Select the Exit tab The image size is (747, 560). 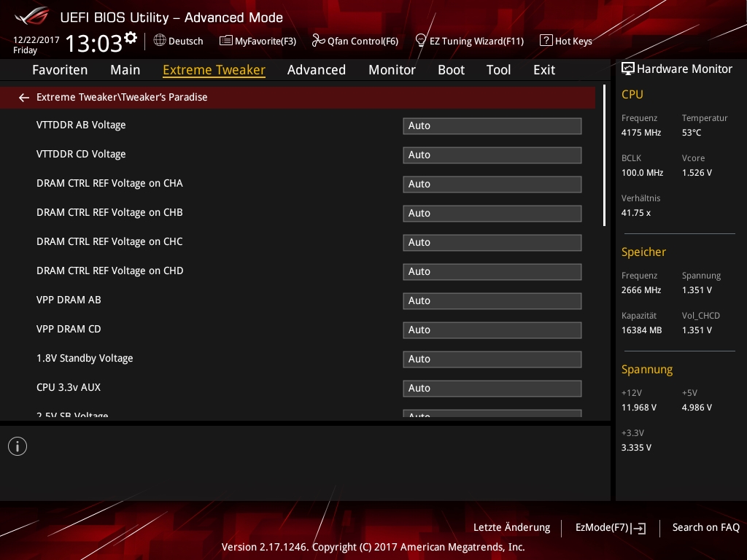pos(544,70)
